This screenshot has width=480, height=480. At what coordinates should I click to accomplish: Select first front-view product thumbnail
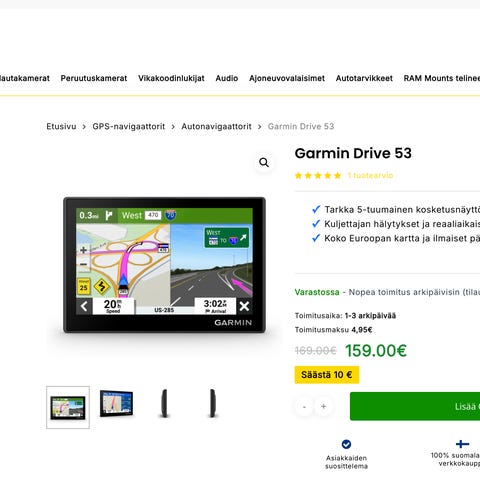[68, 407]
